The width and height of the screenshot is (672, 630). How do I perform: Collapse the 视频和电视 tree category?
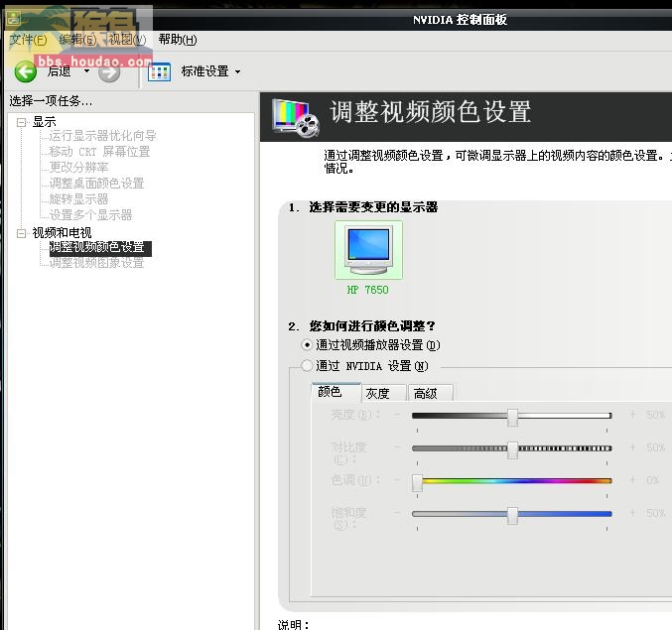(21, 233)
